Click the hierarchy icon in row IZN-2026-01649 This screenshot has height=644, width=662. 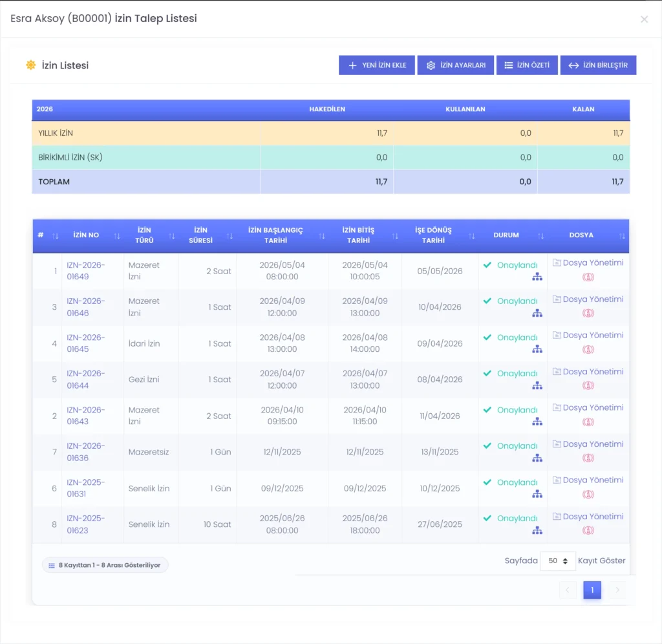pyautogui.click(x=537, y=277)
